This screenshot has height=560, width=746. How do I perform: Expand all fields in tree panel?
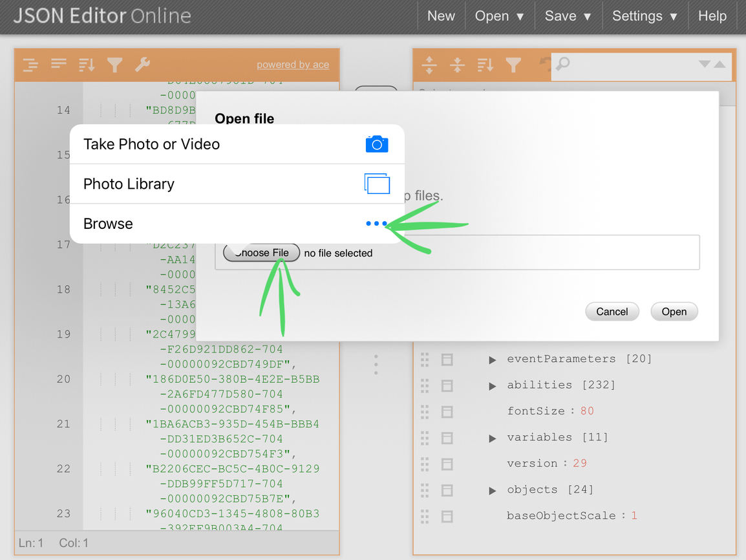pyautogui.click(x=429, y=65)
